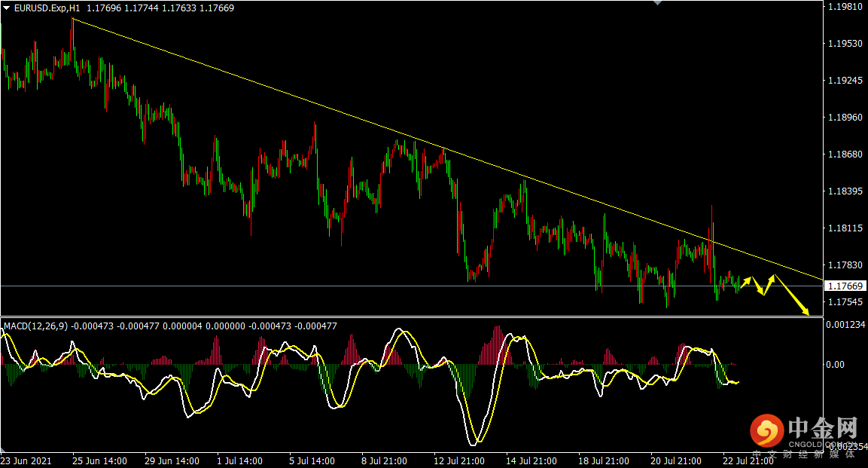Click the 20 Jul 21:00 time label
This screenshot has height=468, width=868.
676,460
